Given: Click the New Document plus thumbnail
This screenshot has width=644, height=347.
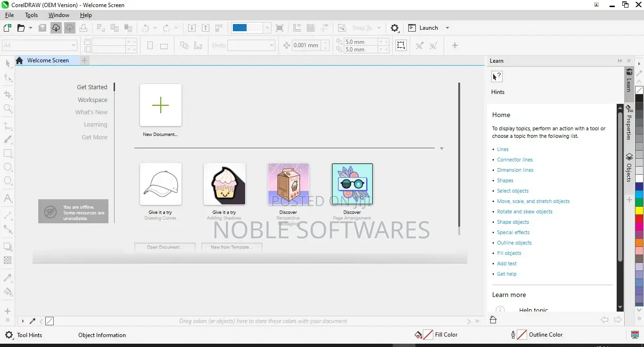Looking at the screenshot, I should coord(161,105).
